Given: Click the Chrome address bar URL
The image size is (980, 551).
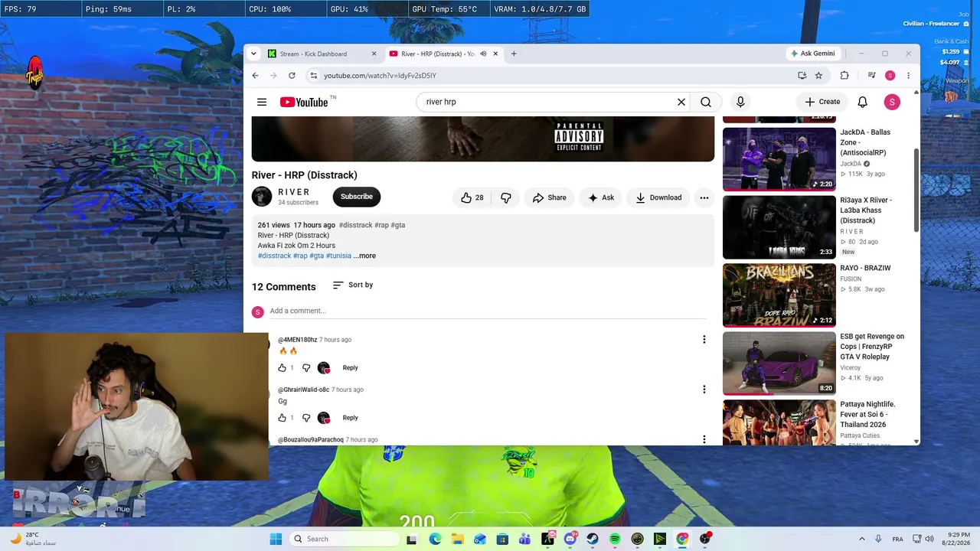Looking at the screenshot, I should tap(380, 75).
